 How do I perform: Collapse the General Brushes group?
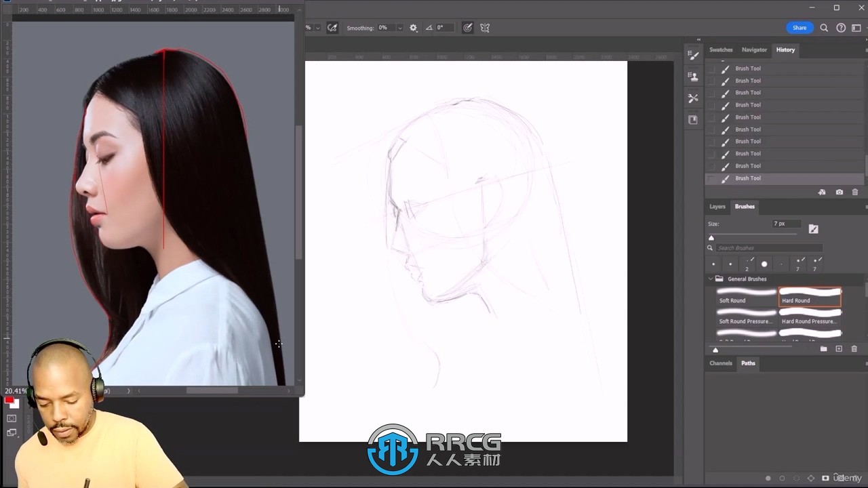click(711, 279)
